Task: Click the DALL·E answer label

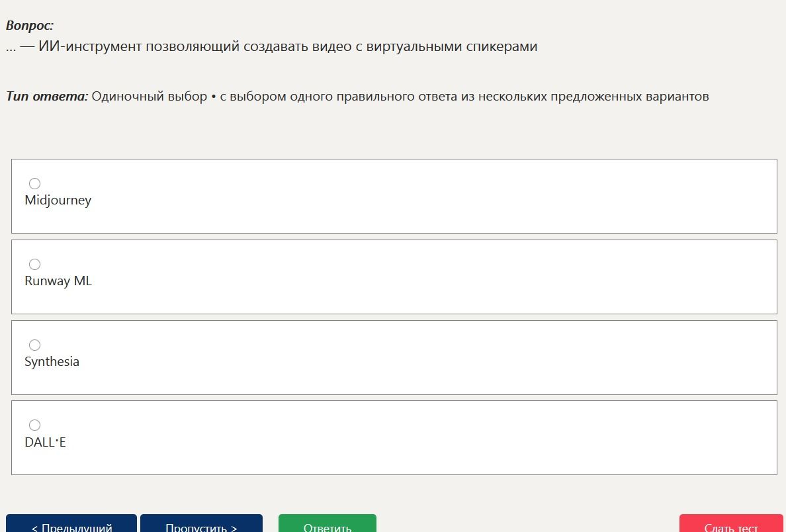Action: click(x=45, y=442)
